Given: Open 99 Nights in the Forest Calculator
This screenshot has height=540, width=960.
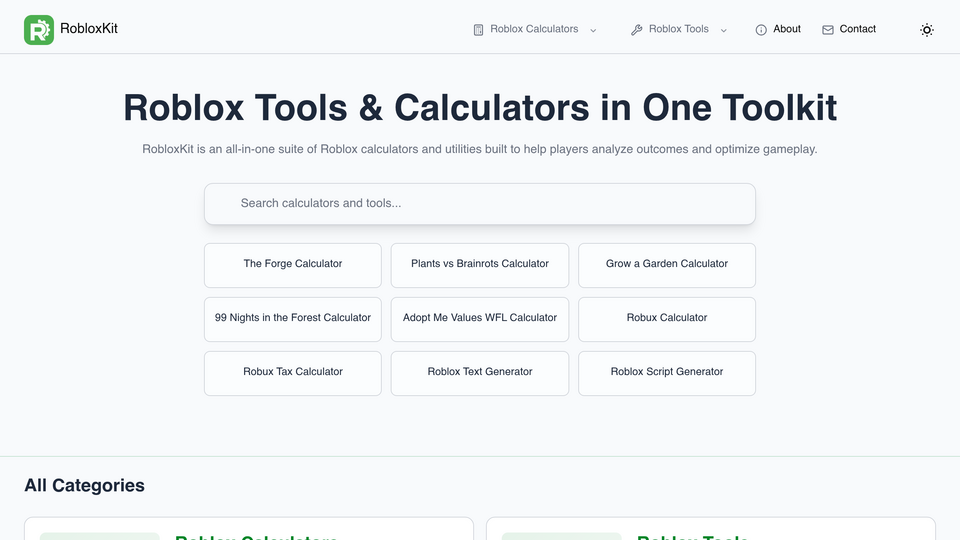Looking at the screenshot, I should [x=293, y=319].
